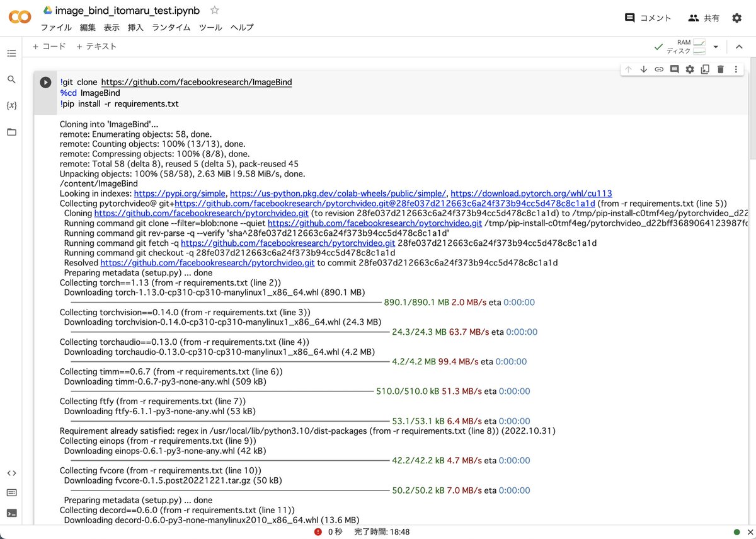
Task: Open the ランタイム menu
Action: pyautogui.click(x=171, y=28)
